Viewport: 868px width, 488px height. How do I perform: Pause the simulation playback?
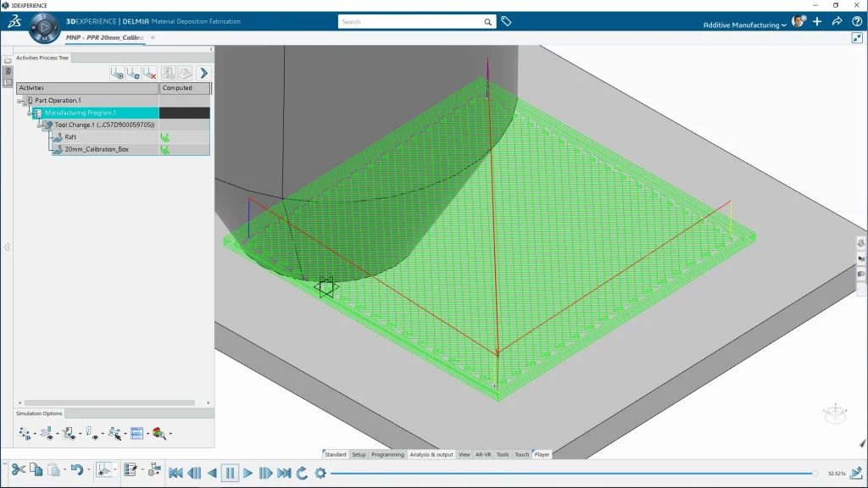[230, 473]
